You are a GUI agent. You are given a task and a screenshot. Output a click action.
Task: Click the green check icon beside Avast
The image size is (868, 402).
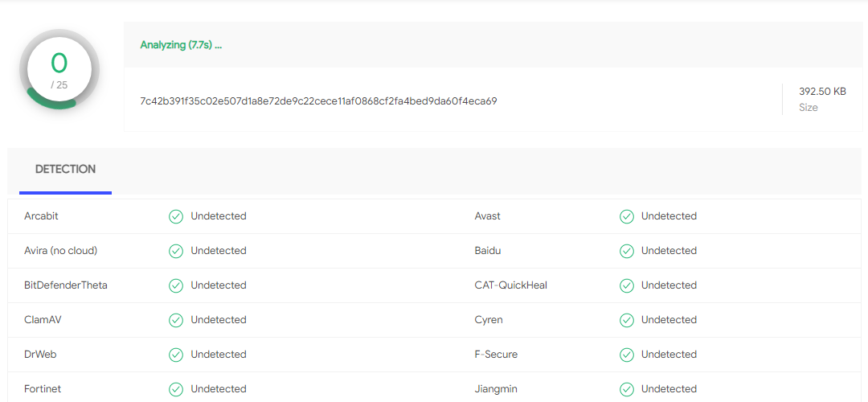click(x=627, y=216)
